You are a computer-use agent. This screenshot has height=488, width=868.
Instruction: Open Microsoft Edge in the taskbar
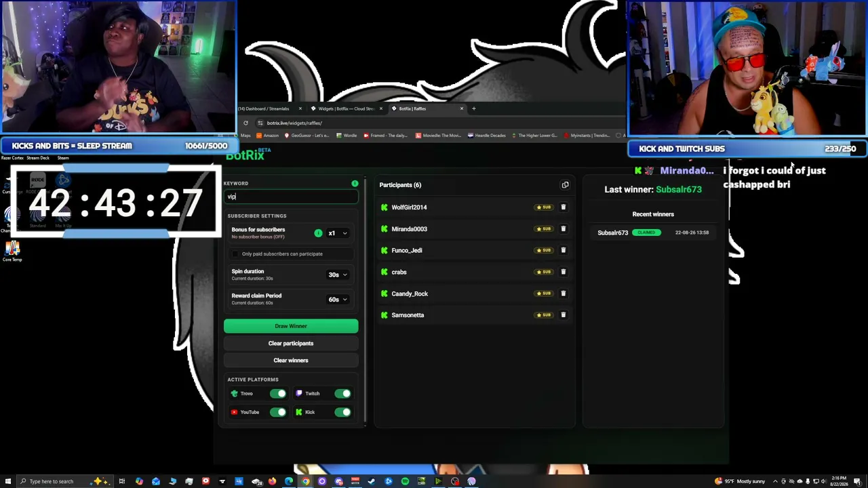pos(289,481)
